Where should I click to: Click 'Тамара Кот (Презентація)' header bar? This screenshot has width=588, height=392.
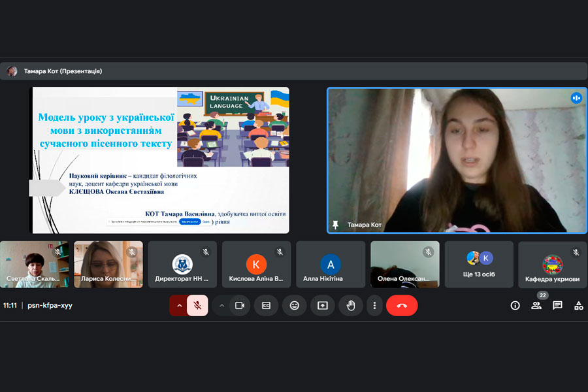[x=293, y=71]
